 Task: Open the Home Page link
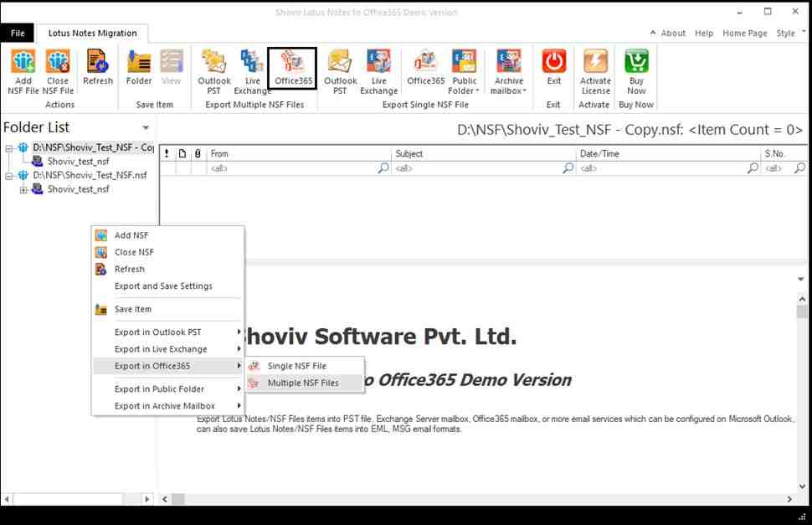click(x=744, y=33)
